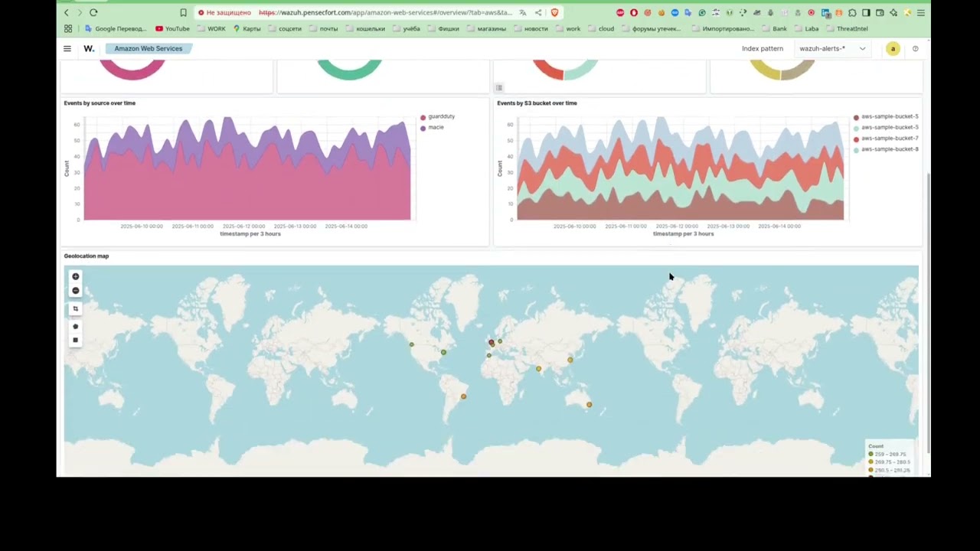This screenshot has width=980, height=551.
Task: Open the Wazuh hamburger navigation menu
Action: [x=67, y=48]
